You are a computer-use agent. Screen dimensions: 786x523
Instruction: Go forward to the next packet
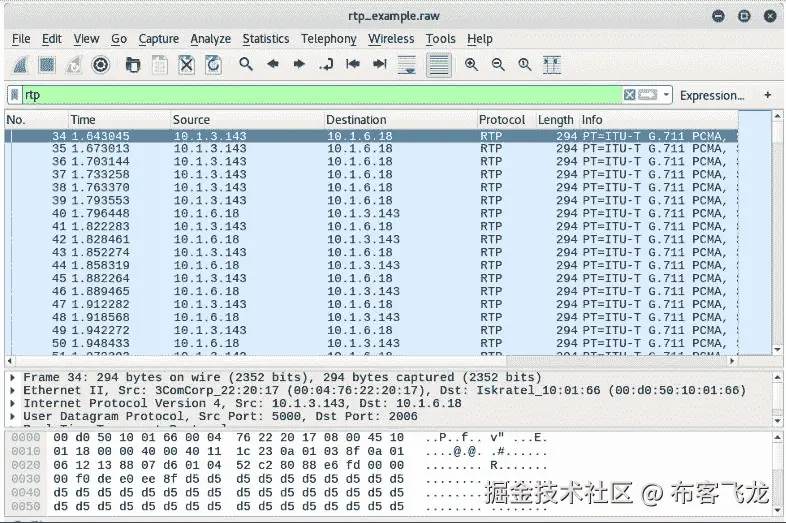coord(299,64)
